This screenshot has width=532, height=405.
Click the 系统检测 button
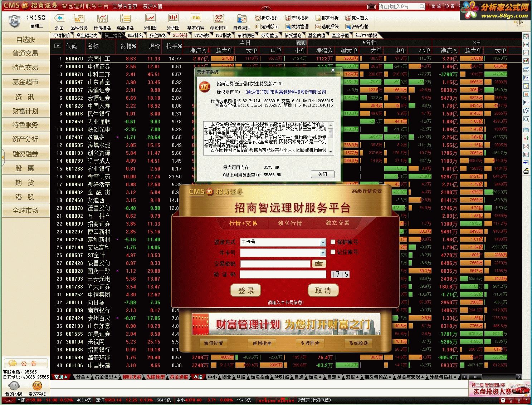pos(359,343)
